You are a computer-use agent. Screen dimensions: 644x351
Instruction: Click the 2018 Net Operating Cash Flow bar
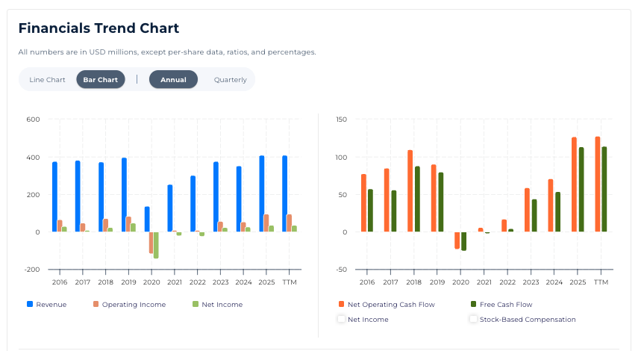(x=410, y=190)
